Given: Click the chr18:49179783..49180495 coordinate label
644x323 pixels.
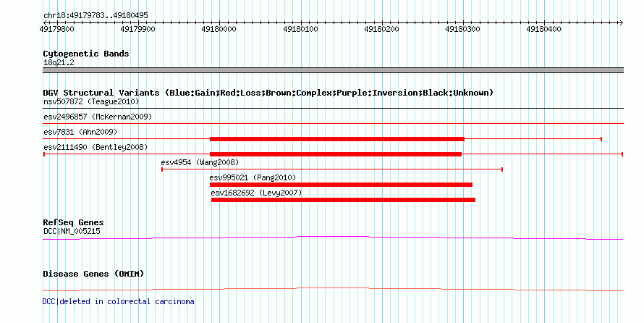Looking at the screenshot, I should pyautogui.click(x=96, y=15).
